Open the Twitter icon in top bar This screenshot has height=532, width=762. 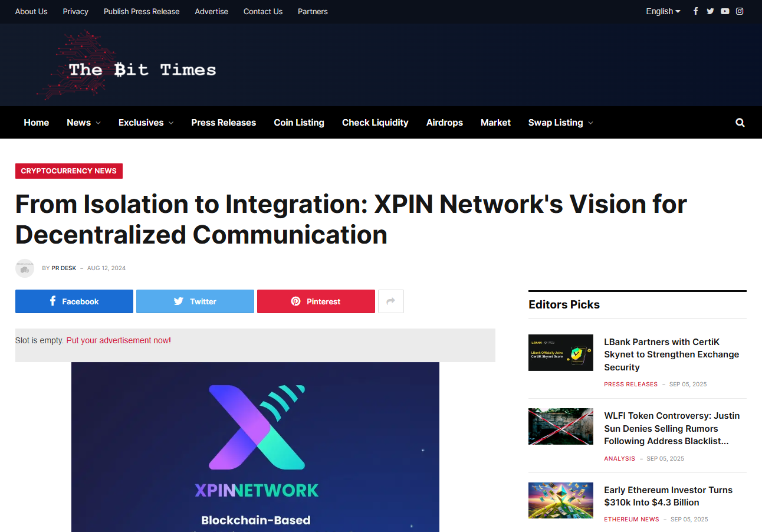point(710,11)
